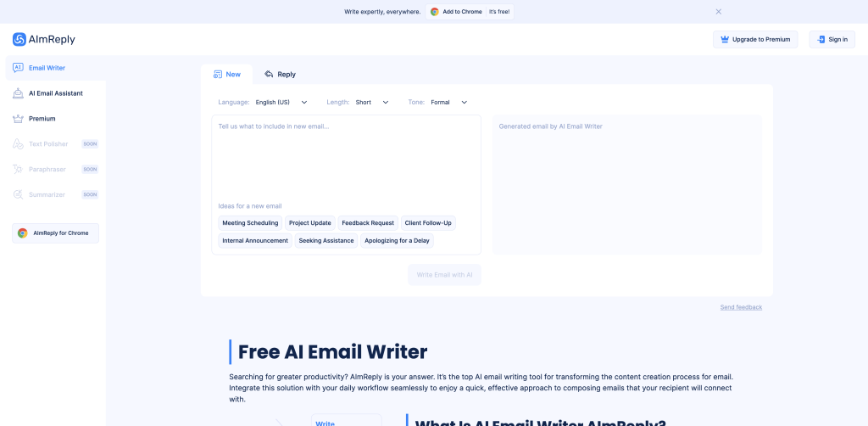Image resolution: width=868 pixels, height=426 pixels.
Task: Click Write Email with AI button
Action: [x=444, y=275]
